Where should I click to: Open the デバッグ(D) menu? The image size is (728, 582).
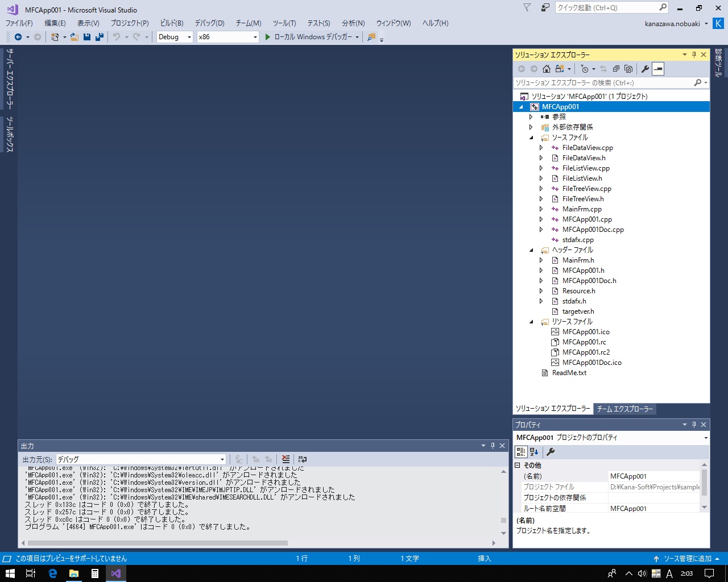[209, 23]
